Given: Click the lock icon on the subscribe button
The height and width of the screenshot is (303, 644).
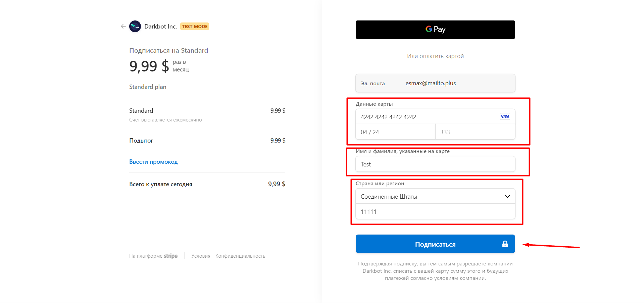Looking at the screenshot, I should (505, 244).
